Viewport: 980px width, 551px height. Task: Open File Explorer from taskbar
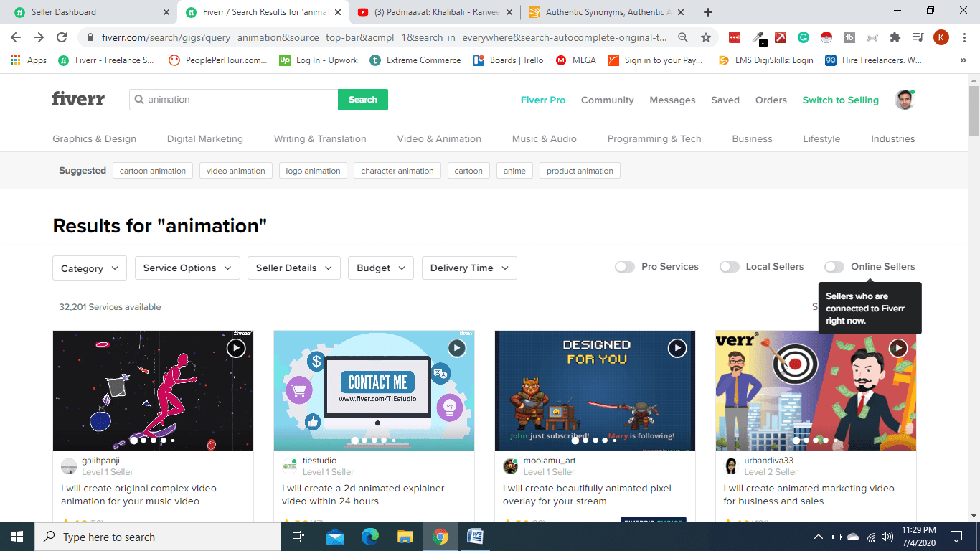coord(405,537)
